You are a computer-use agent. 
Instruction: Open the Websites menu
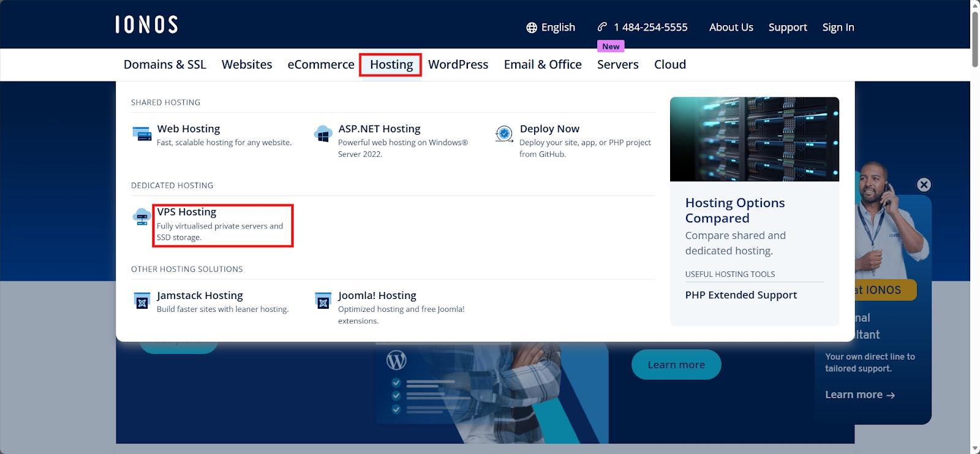click(x=247, y=64)
